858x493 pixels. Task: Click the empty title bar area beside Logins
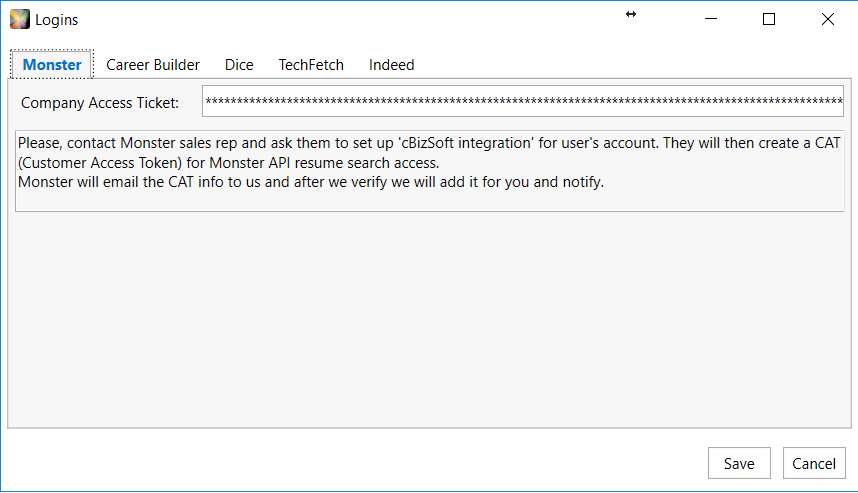[350, 19]
